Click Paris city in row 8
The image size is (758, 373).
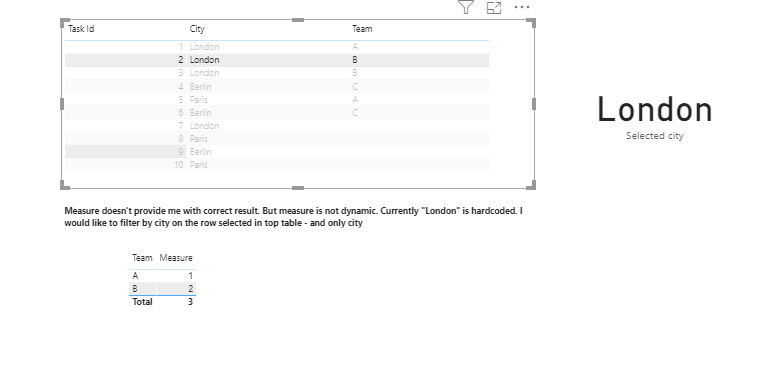[x=199, y=139]
